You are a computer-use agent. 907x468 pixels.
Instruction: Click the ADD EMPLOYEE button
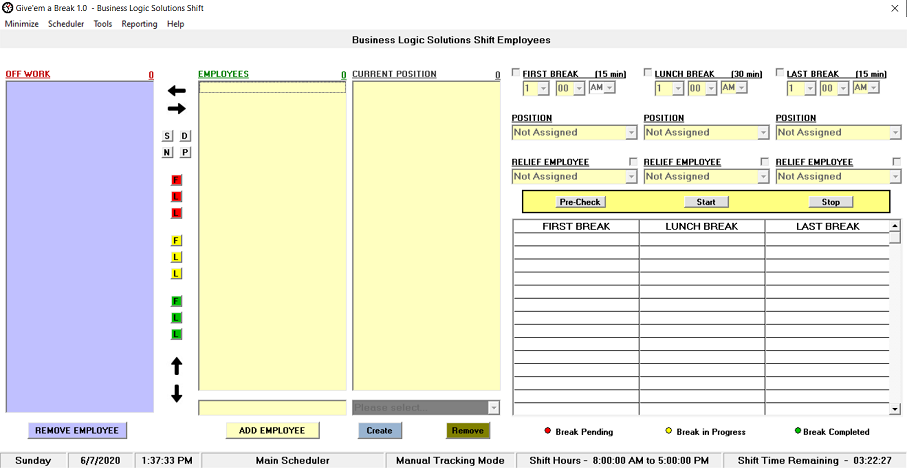[x=272, y=430]
